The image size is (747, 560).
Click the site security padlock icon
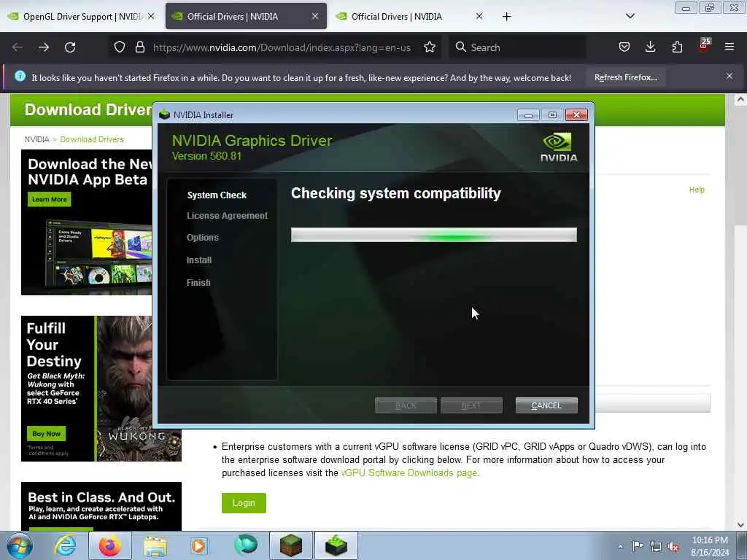click(x=139, y=47)
